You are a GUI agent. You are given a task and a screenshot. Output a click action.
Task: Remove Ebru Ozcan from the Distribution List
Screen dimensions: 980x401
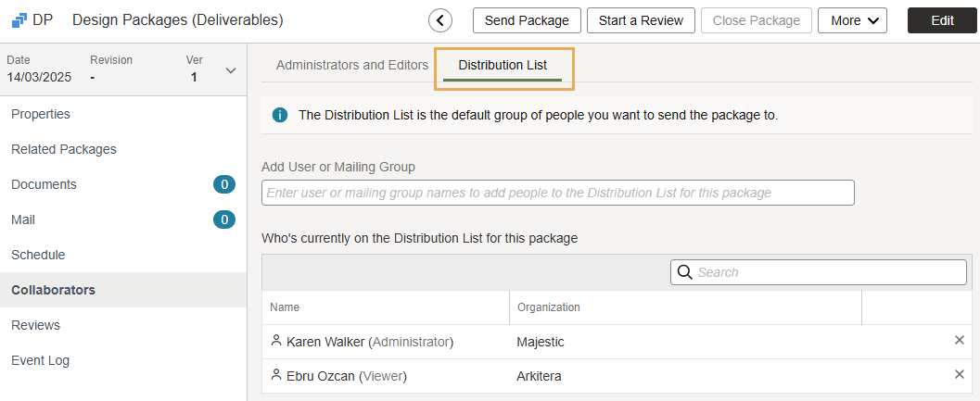[x=960, y=375]
